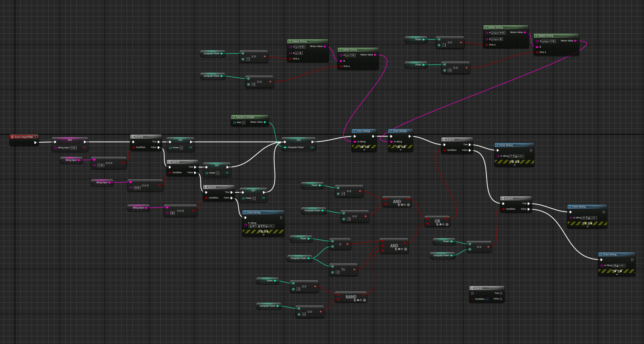
Task: Click the Max value field of Random Integer
Action: (x=244, y=122)
